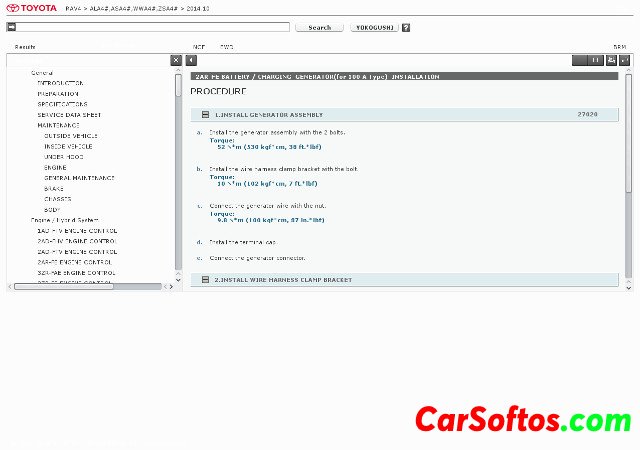Switch to the Result tab
640x450 pixels.
(25, 47)
